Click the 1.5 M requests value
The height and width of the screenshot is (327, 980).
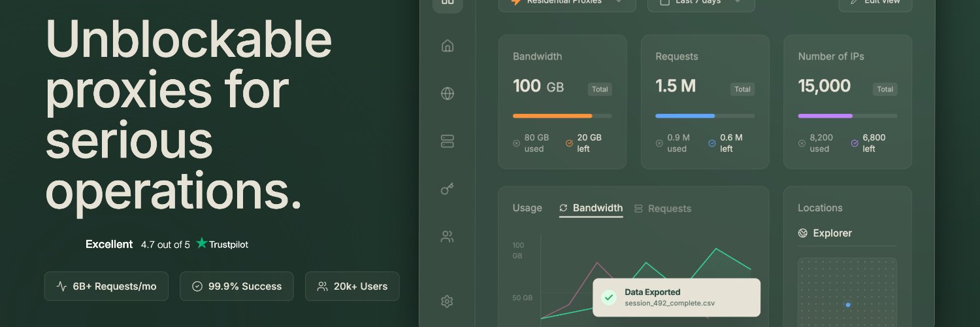coord(676,86)
